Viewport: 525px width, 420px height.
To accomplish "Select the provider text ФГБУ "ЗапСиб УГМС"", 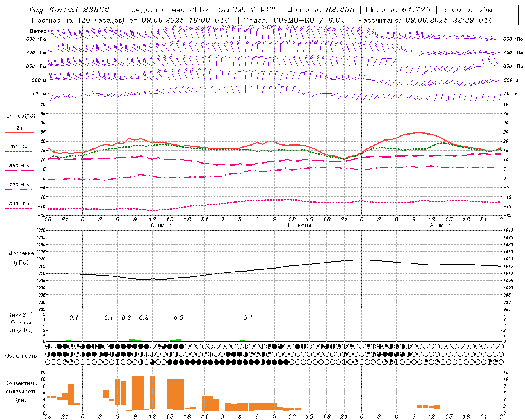I will [x=233, y=10].
